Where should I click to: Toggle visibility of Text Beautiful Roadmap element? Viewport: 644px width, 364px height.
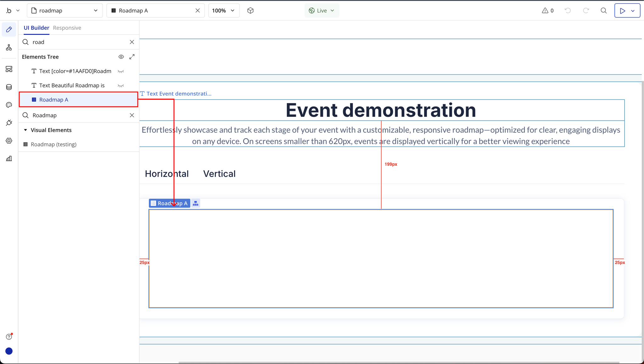[x=121, y=85]
